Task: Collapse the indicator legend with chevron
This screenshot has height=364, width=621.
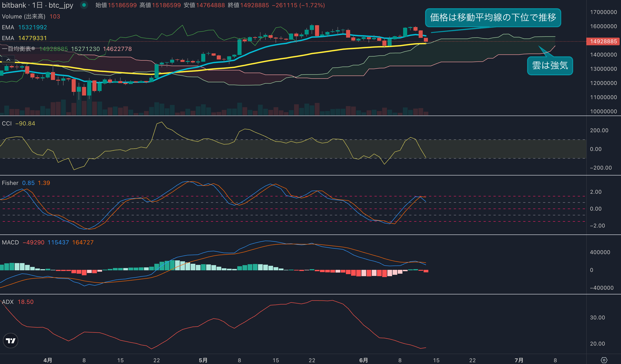Action: (8, 60)
